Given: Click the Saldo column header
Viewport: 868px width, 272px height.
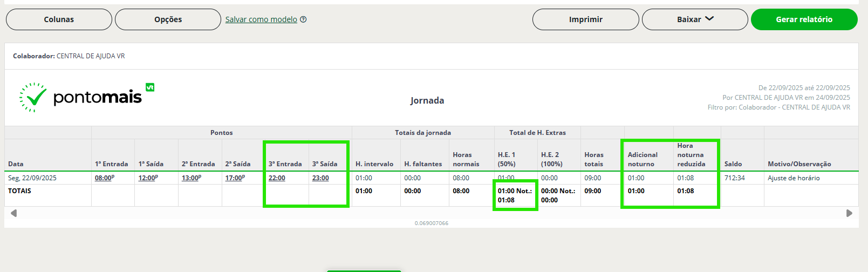Looking at the screenshot, I should [733, 164].
